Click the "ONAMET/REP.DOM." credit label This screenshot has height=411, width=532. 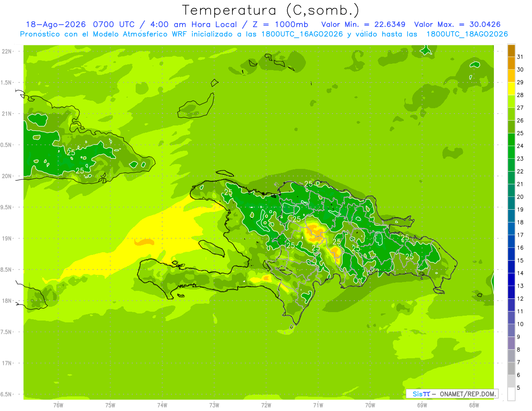click(x=468, y=394)
